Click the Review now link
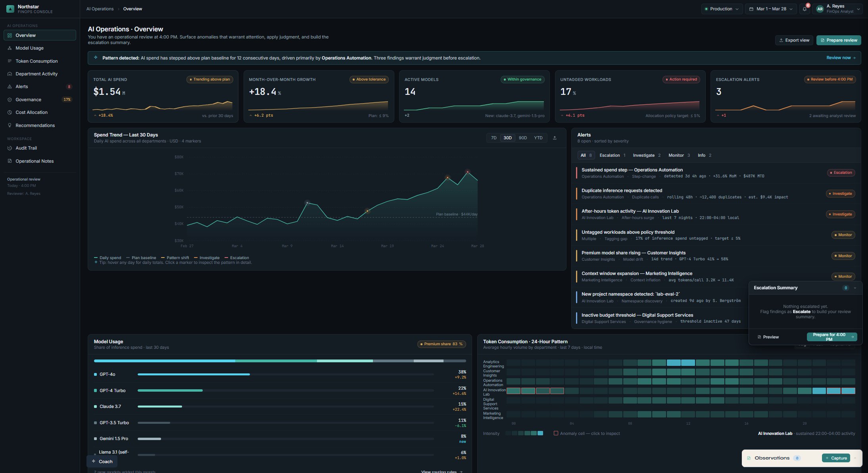 (841, 58)
